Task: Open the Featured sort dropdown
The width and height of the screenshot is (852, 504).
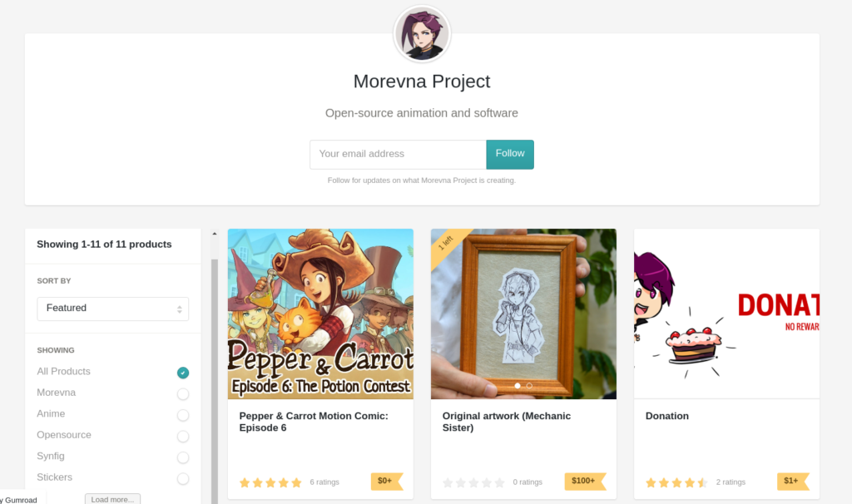Action: [113, 309]
